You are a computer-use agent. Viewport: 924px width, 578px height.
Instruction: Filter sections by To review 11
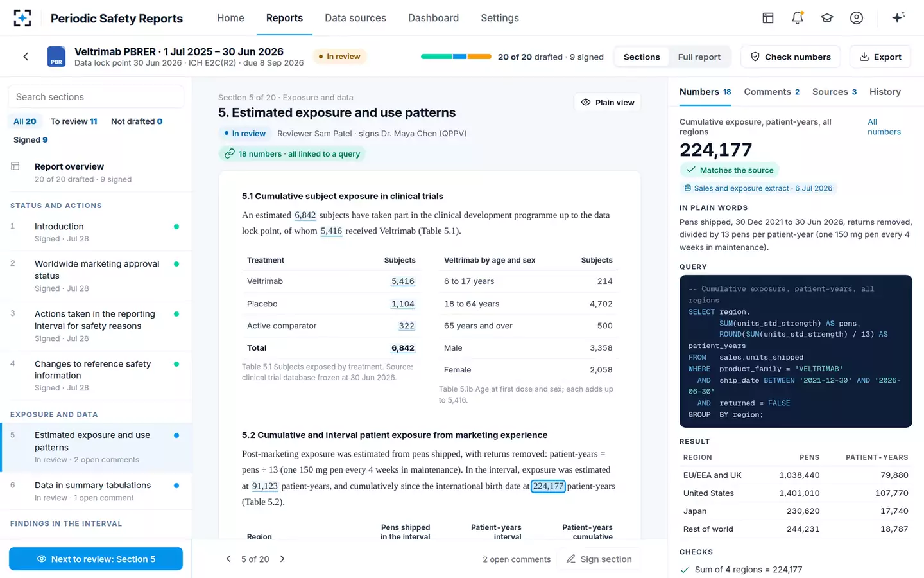click(x=74, y=121)
